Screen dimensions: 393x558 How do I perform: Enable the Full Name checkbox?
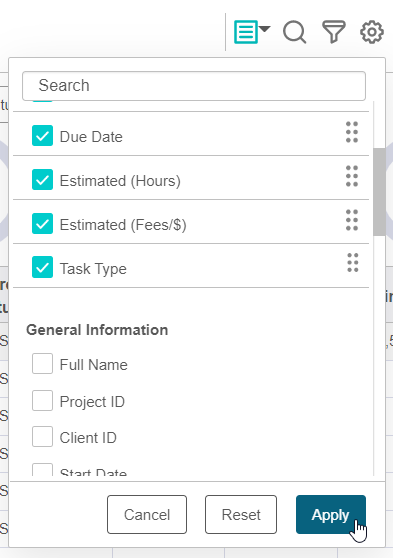[x=42, y=364]
